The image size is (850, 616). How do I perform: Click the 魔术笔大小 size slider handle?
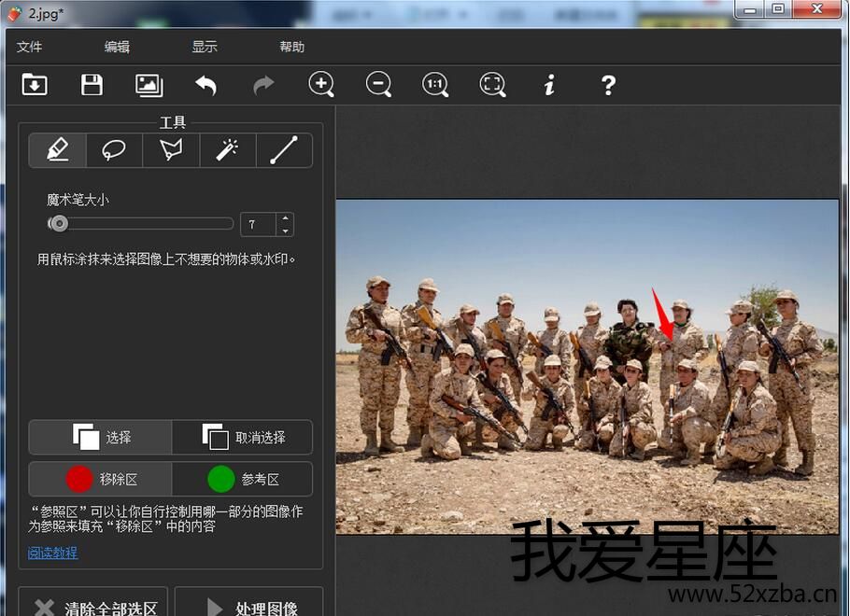click(x=59, y=224)
